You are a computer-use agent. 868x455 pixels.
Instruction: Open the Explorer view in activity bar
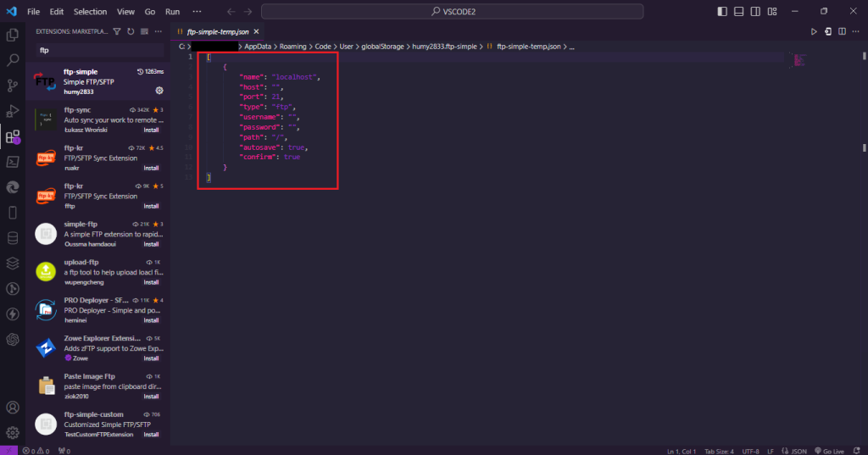(x=12, y=35)
